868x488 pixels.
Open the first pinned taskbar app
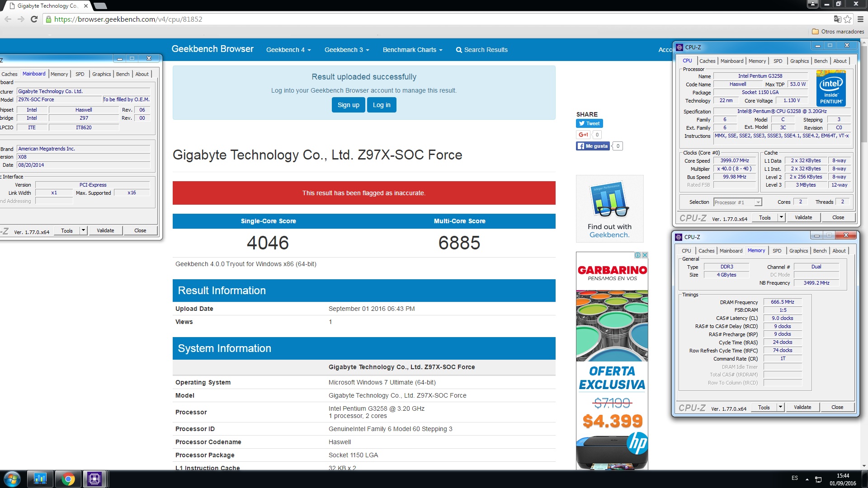click(40, 479)
